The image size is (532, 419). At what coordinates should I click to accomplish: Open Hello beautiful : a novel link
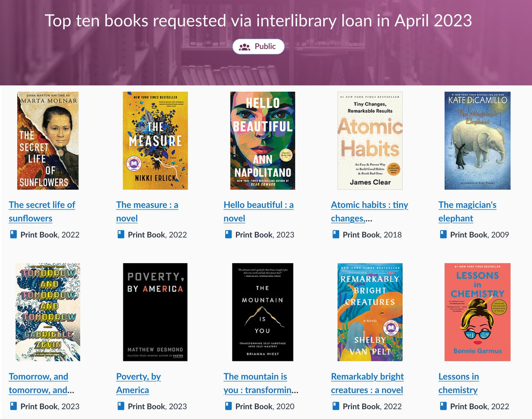tap(258, 211)
